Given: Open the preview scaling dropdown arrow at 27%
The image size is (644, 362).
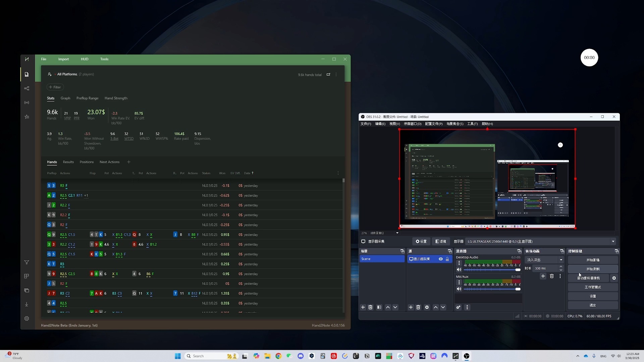Looking at the screenshot, I should 397,233.
